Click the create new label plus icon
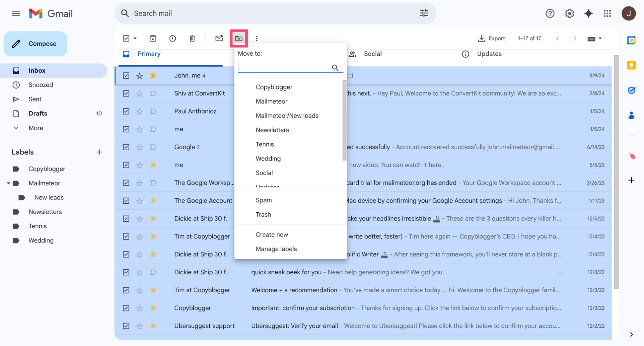 coord(99,152)
